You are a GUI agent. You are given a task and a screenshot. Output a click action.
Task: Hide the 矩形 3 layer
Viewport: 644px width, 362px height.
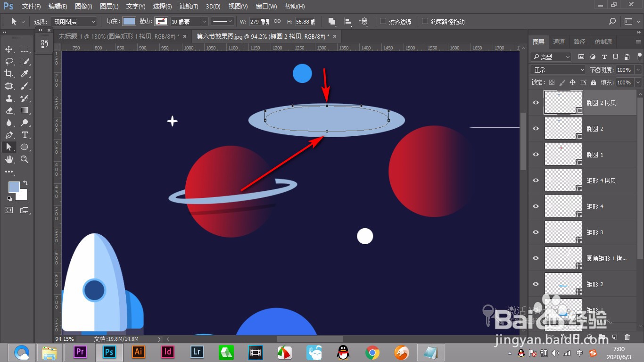click(x=536, y=232)
